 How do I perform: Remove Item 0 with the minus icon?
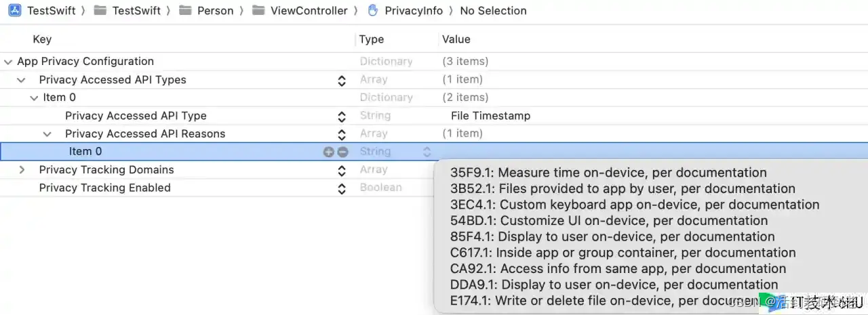(342, 152)
